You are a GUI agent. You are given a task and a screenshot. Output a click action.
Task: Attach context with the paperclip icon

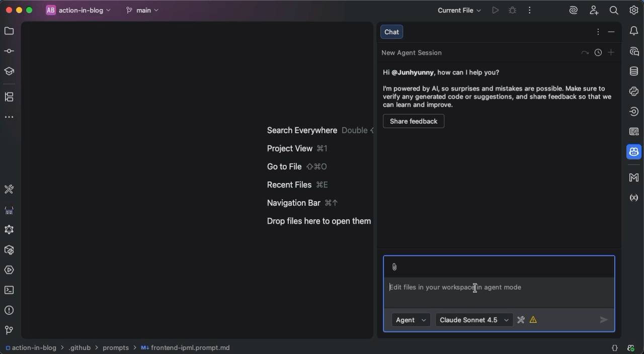click(394, 267)
